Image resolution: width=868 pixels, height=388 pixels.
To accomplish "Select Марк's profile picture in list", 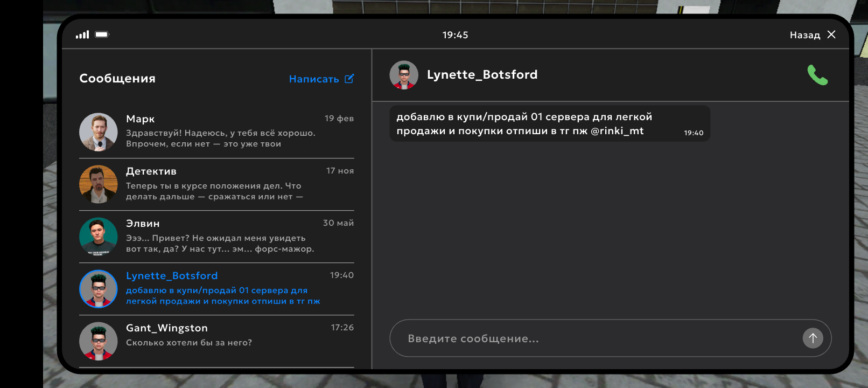I will [99, 132].
